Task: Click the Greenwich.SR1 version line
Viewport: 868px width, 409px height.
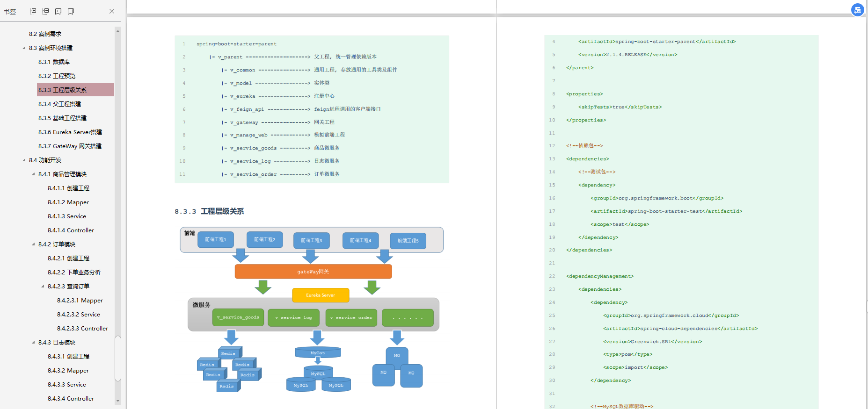Action: point(652,342)
